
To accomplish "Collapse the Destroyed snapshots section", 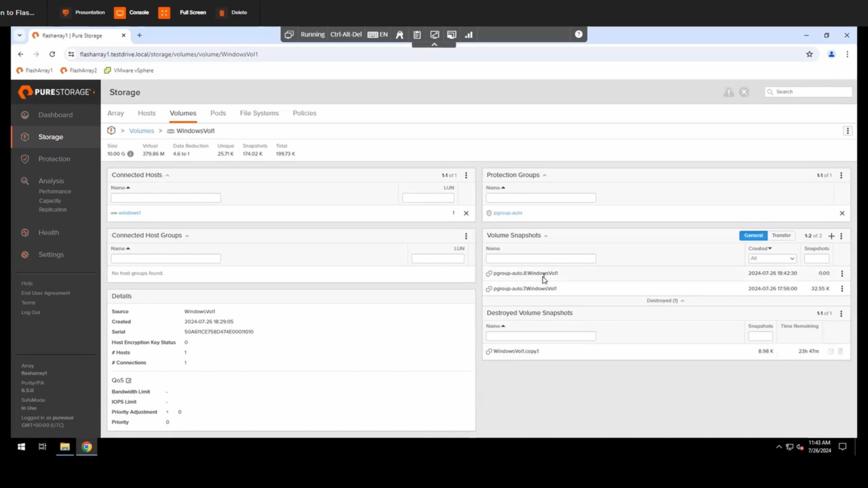I will pyautogui.click(x=682, y=300).
